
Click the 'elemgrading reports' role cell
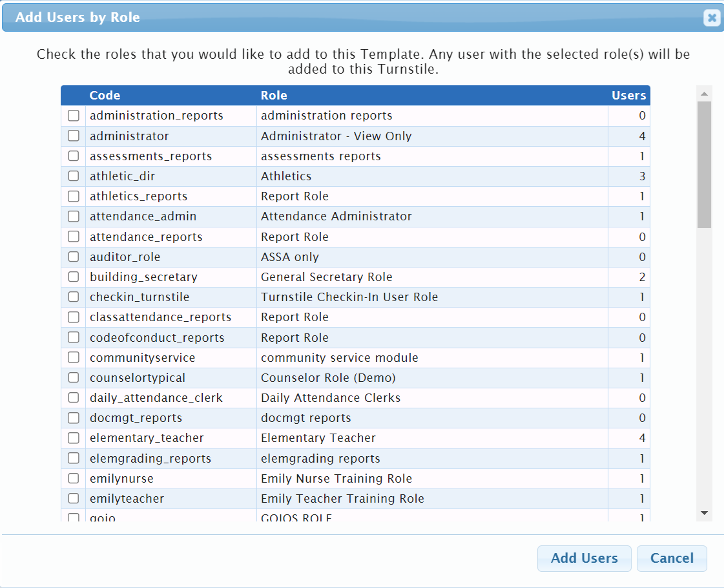pyautogui.click(x=432, y=459)
